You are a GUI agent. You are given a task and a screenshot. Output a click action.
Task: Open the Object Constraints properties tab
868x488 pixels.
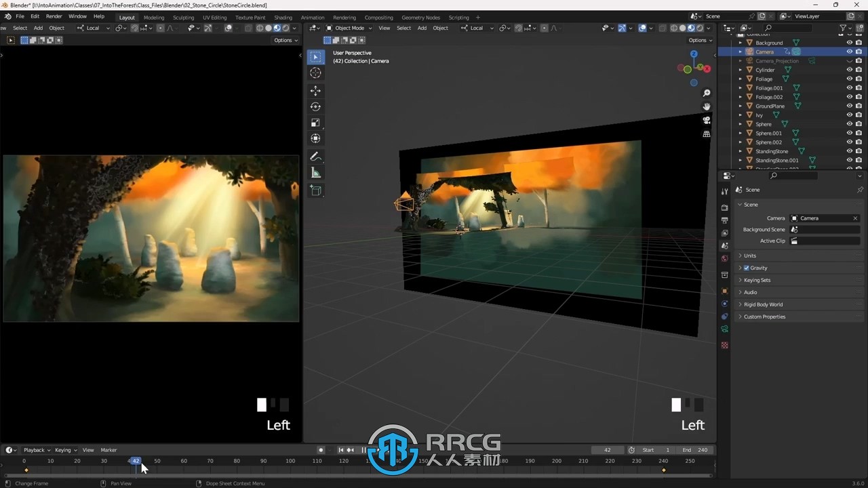[724, 317]
